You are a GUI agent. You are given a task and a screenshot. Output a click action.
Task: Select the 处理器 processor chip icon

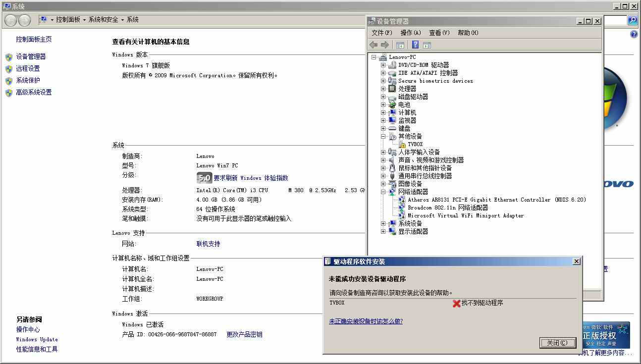[x=392, y=89]
